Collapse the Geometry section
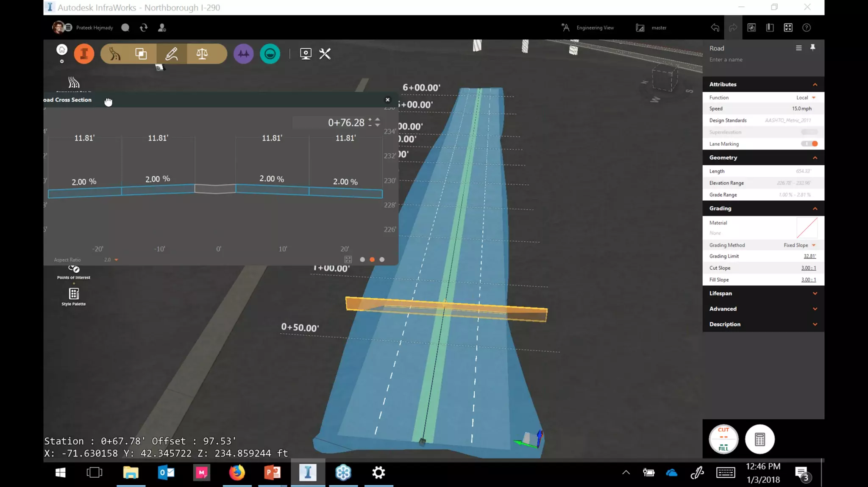 pyautogui.click(x=815, y=158)
